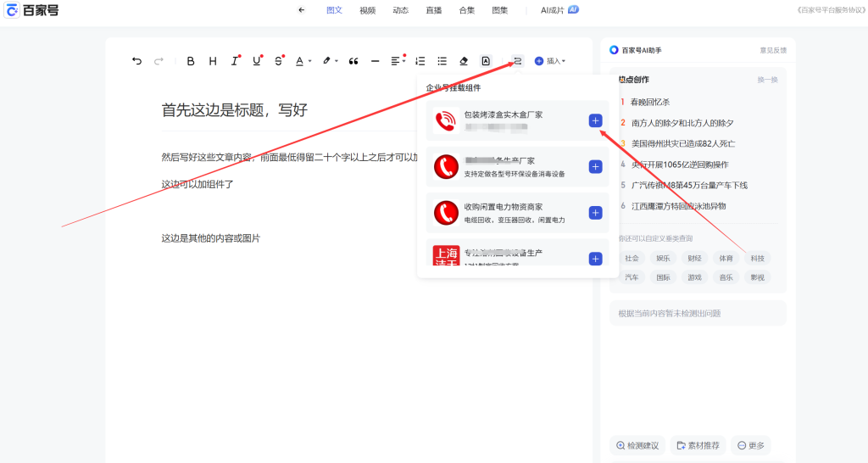Toggle underline formatting
Screen dimensions: 868x463
(257, 61)
